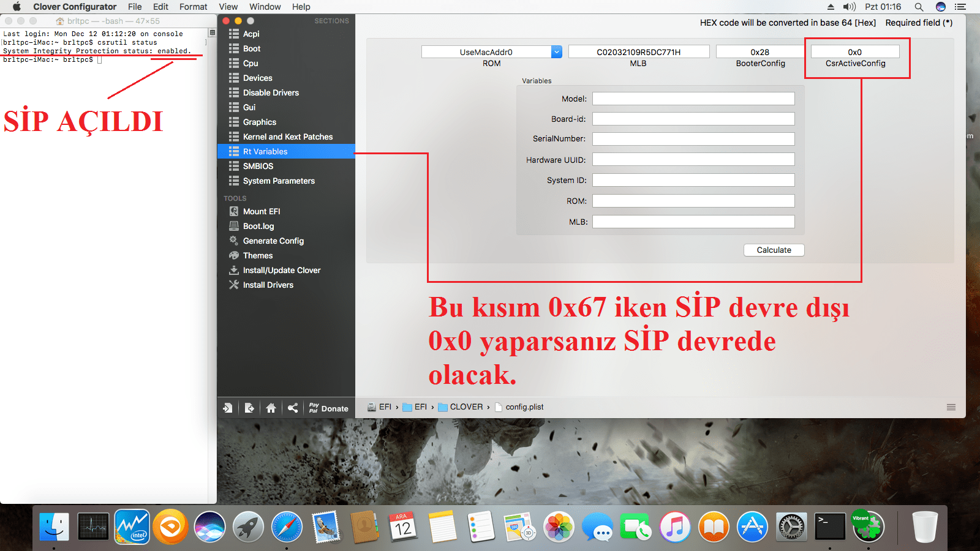This screenshot has width=980, height=551.
Task: Click the BooterConfig 0x28 field
Action: (x=760, y=52)
